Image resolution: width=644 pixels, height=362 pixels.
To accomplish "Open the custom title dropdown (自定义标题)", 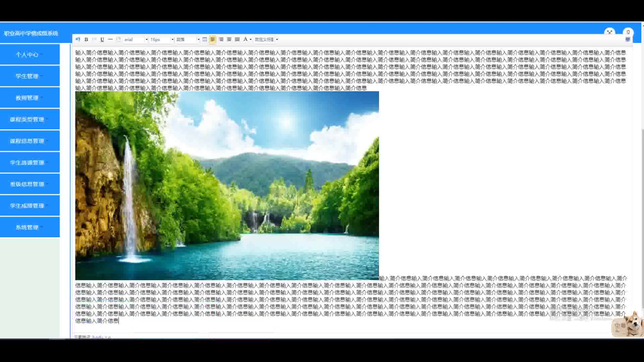I will point(266,40).
